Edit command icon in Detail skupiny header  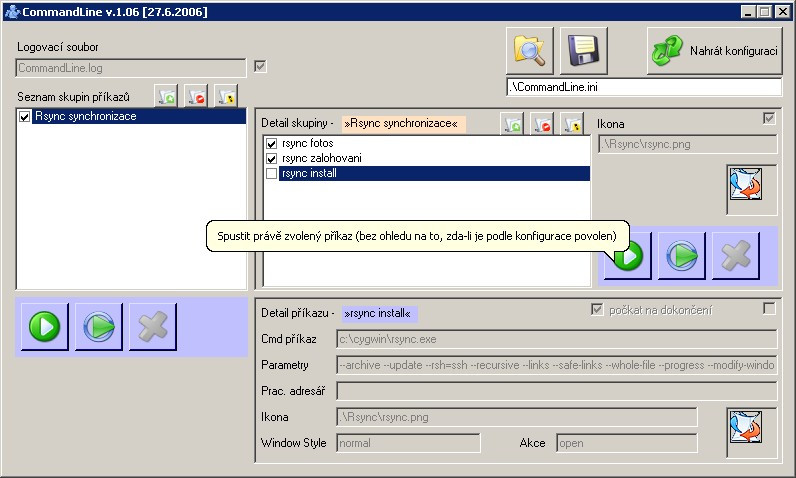pyautogui.click(x=572, y=123)
